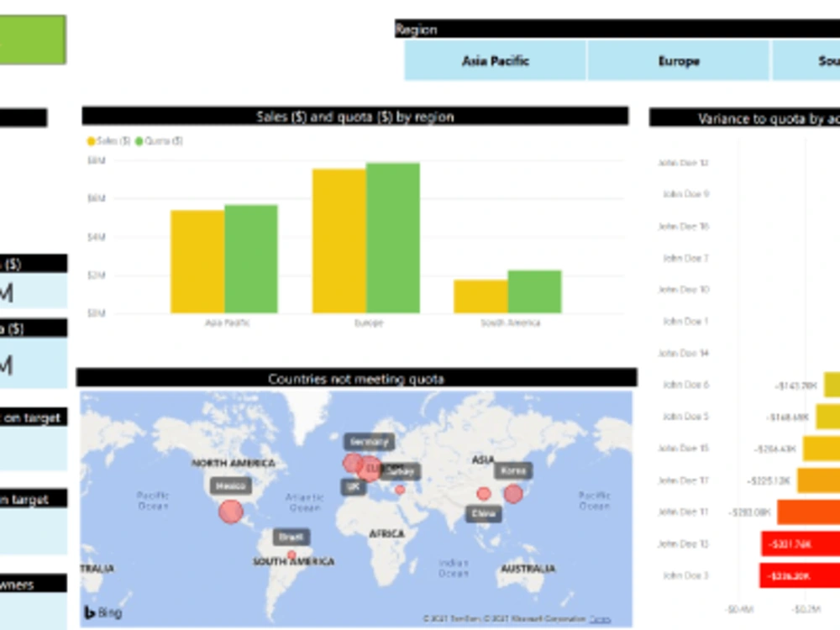Open the Terms link on the map
840x630 pixels.
point(602,618)
